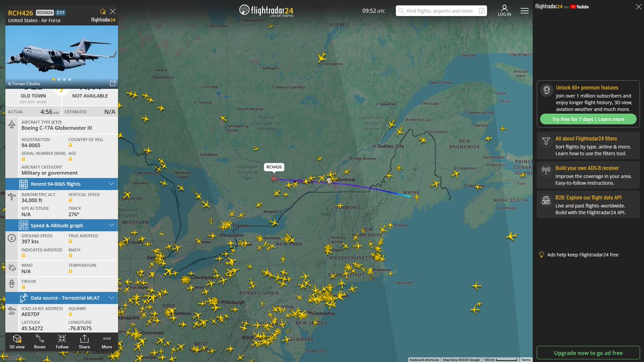Click the ground speed gauge icon
The width and height of the screenshot is (644, 362).
[12, 238]
